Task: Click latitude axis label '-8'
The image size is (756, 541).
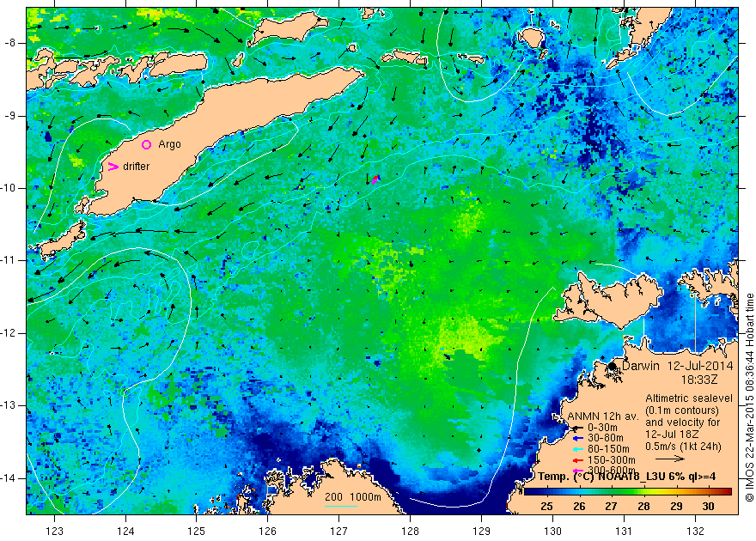Action: coord(9,43)
